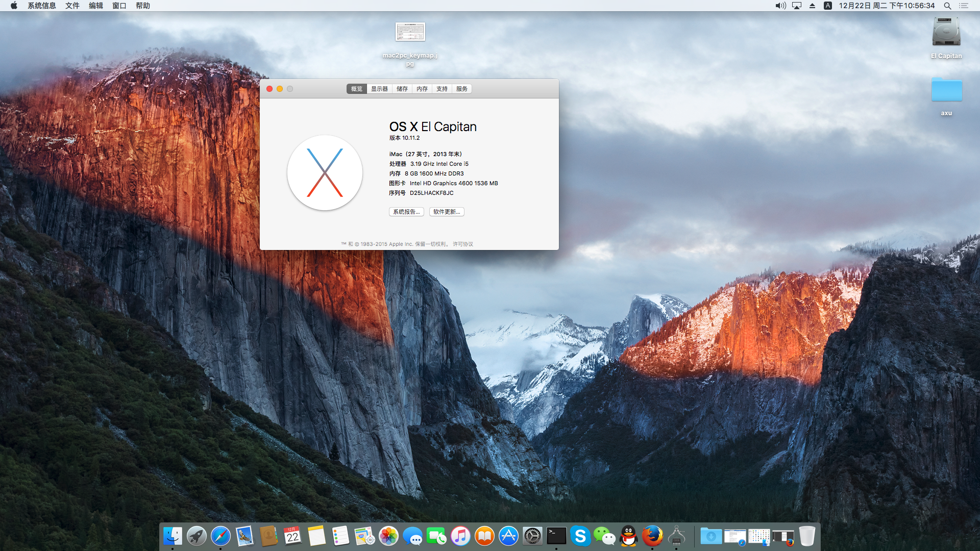Open Maps icon in dock

[364, 536]
